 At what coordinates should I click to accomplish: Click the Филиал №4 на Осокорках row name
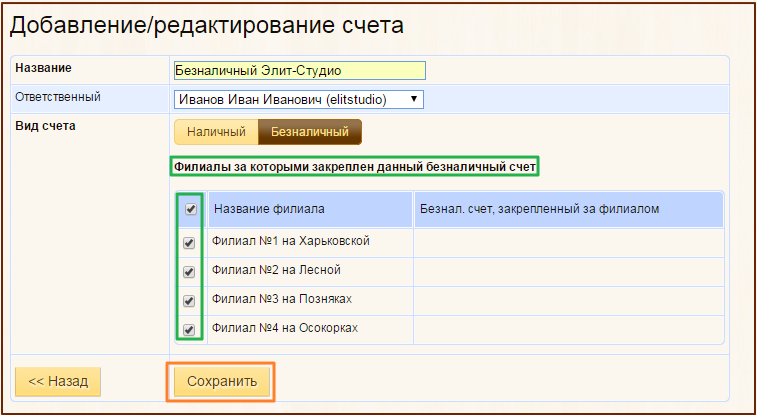(x=285, y=328)
